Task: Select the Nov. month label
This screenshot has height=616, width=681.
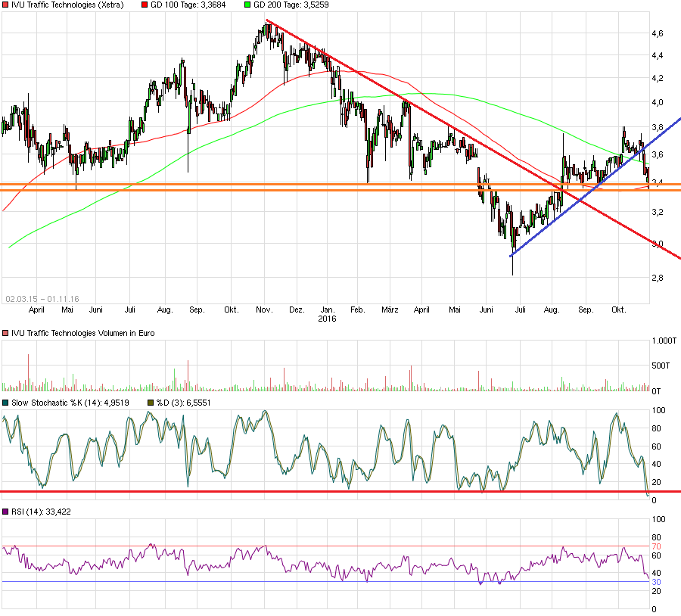Action: pos(265,310)
